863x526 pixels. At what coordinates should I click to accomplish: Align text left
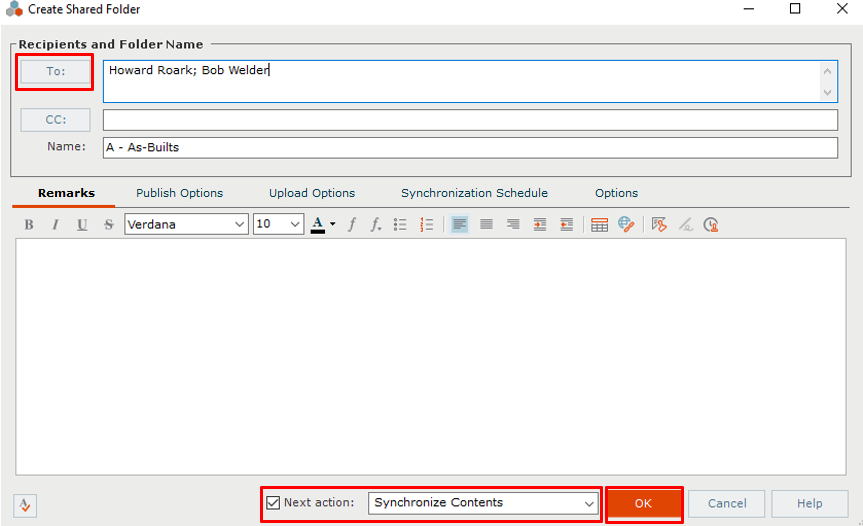pos(460,224)
